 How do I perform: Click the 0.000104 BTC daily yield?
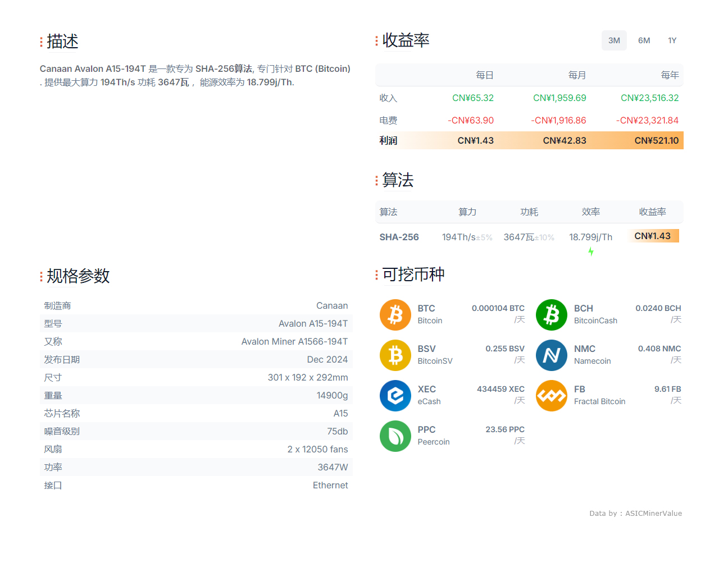coord(498,308)
